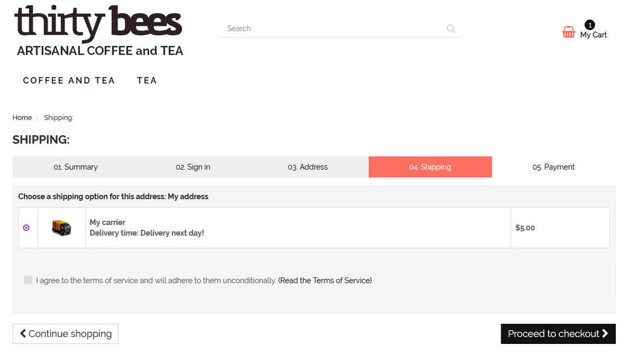The image size is (629, 364).
Task: Check the terms of service agreement box
Action: point(28,280)
